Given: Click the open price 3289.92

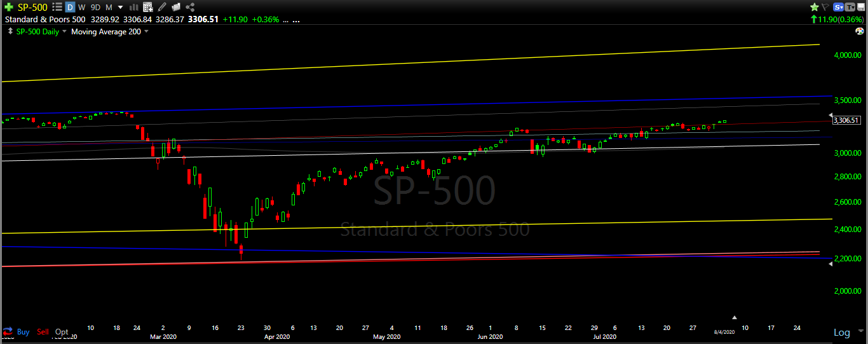Looking at the screenshot, I should [105, 19].
